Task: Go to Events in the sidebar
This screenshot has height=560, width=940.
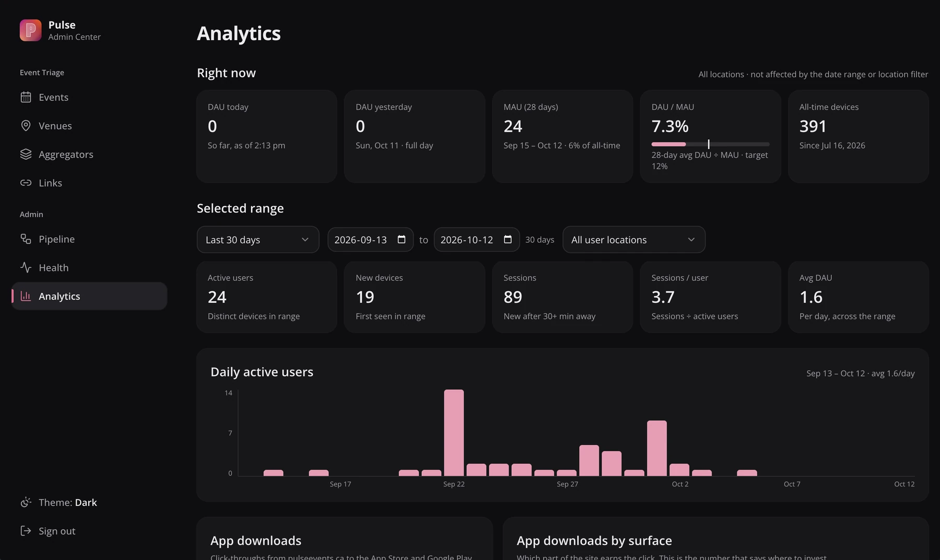Action: click(89, 97)
